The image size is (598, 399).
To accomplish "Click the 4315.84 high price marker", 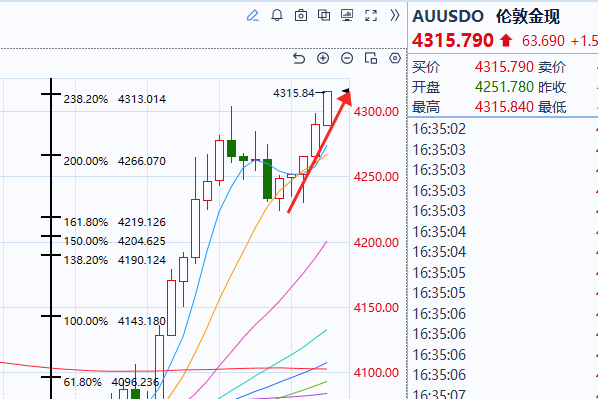I will click(294, 93).
